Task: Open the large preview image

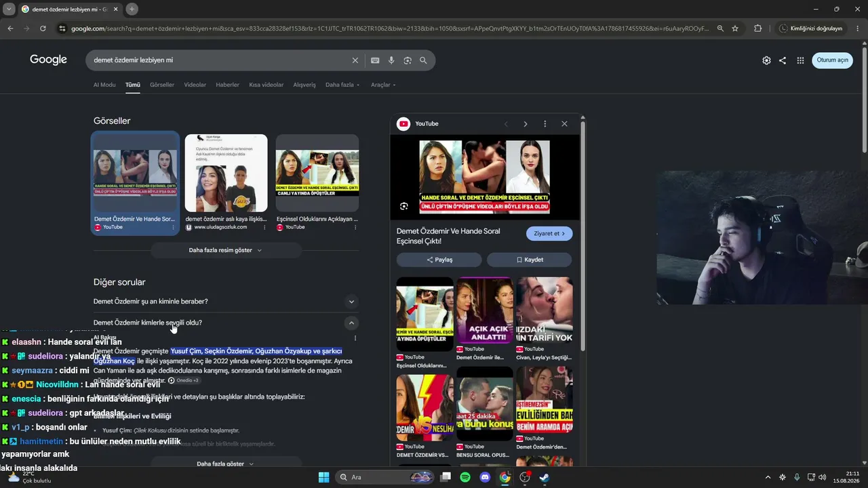Action: click(484, 176)
